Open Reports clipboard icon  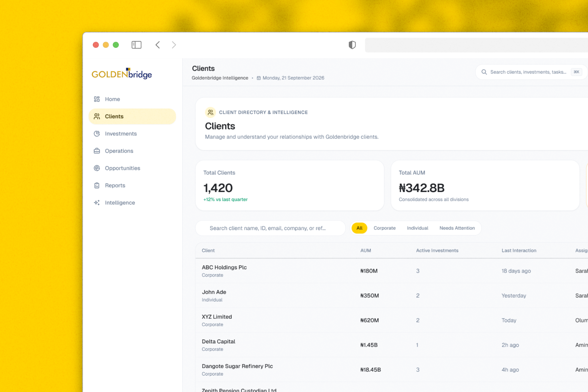(x=97, y=185)
